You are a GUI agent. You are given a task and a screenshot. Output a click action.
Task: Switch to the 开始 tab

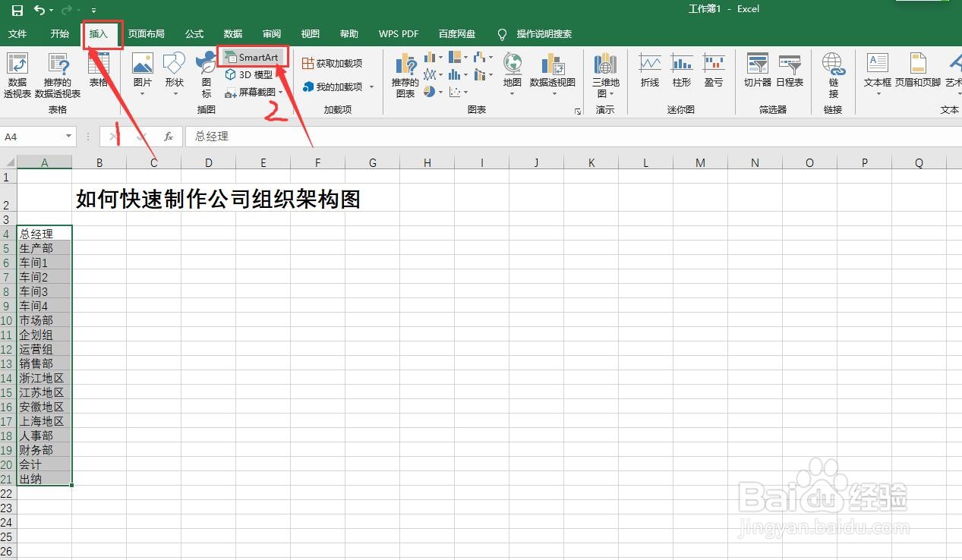(60, 34)
